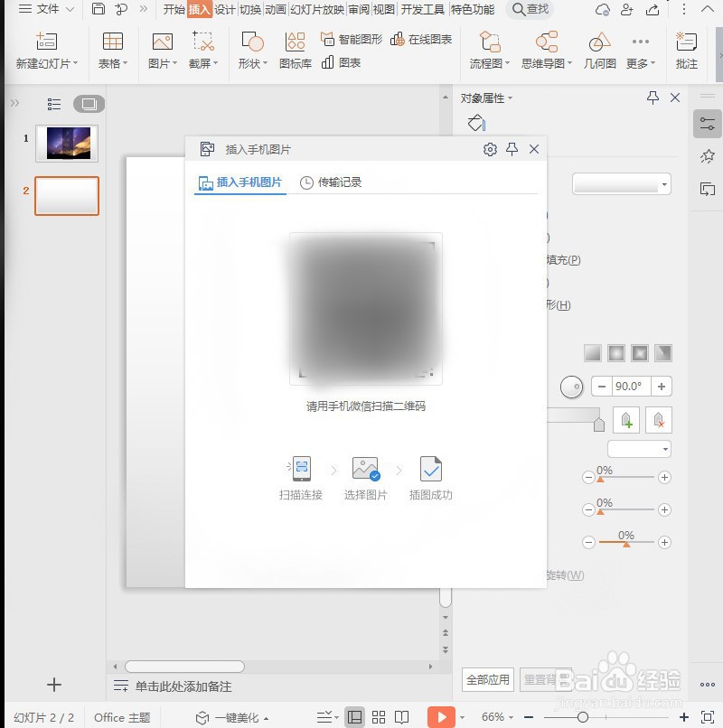
Task: Close the 插入手机图片 dialog
Action: click(534, 149)
